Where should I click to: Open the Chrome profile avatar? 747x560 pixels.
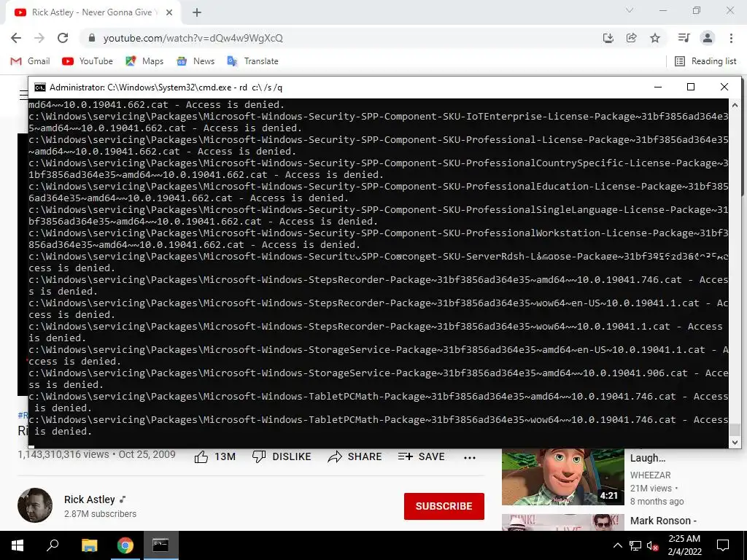[708, 38]
